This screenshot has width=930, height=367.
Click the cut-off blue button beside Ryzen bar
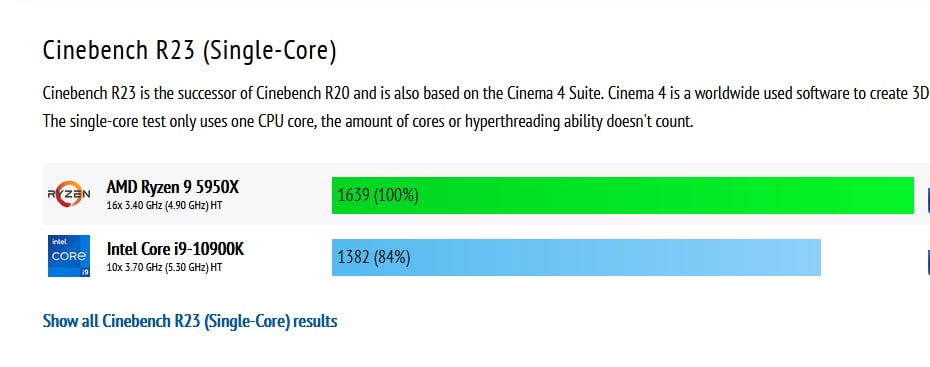pos(928,197)
